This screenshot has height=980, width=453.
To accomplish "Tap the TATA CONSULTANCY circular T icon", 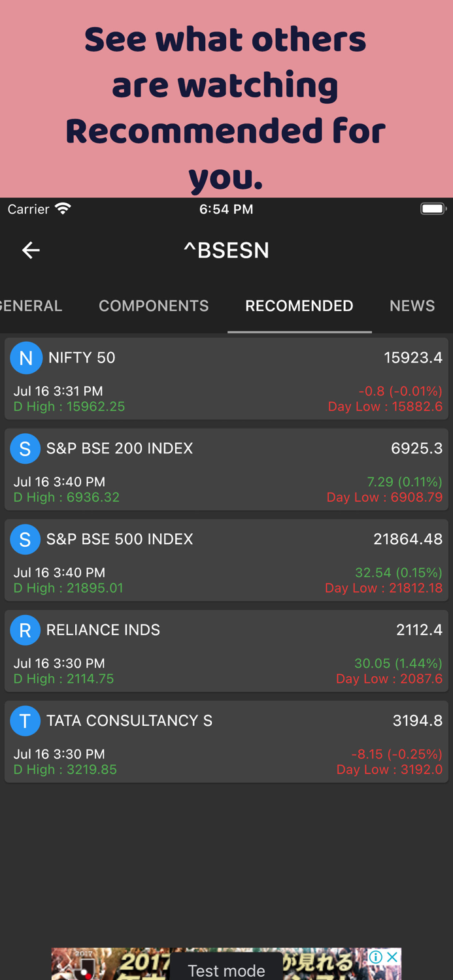I will coord(25,721).
